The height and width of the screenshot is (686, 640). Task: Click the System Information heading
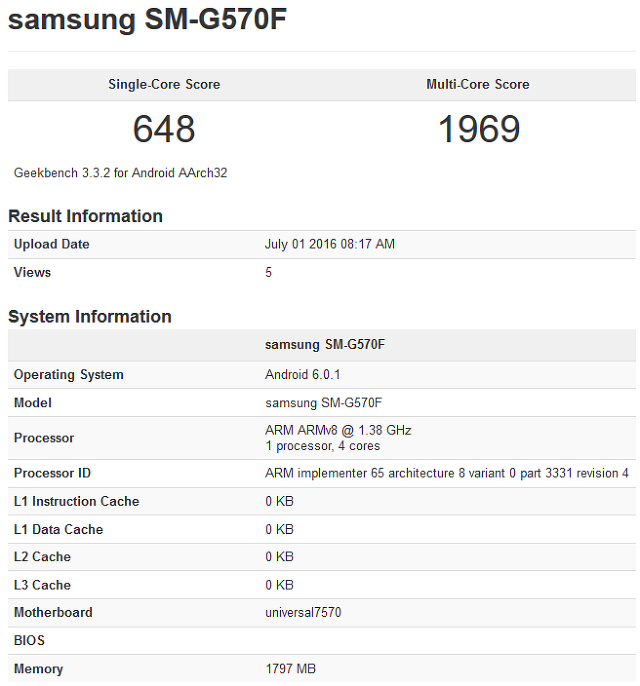(x=90, y=317)
